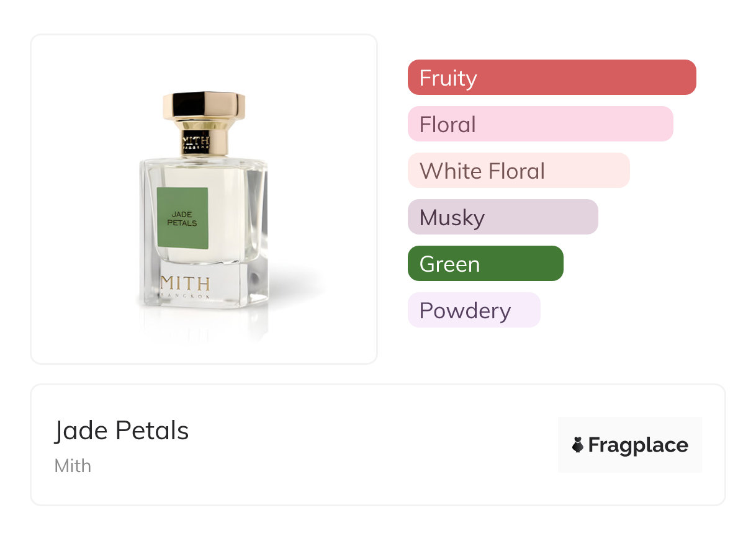Click the BANGKOK text on the bottle base
756x536 pixels.
(x=185, y=297)
